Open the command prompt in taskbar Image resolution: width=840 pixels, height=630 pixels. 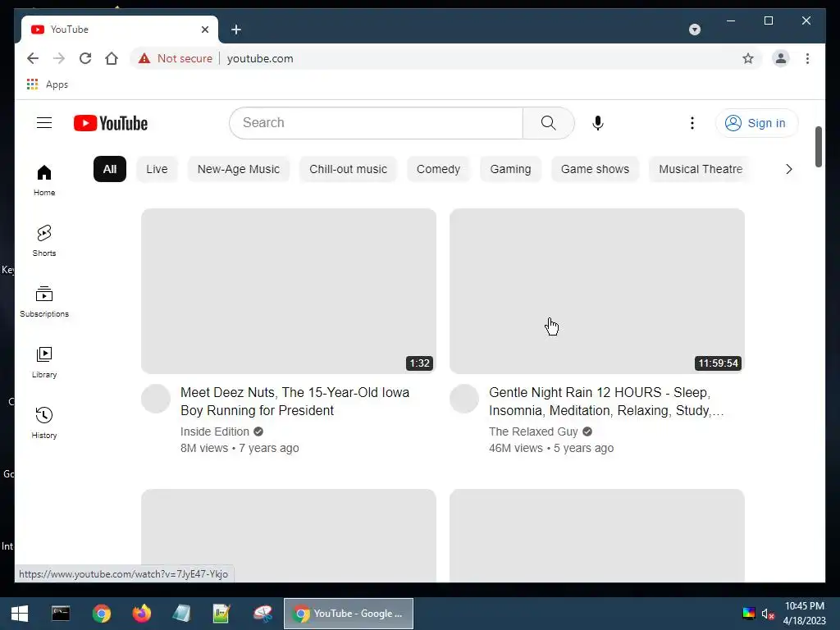click(x=61, y=614)
